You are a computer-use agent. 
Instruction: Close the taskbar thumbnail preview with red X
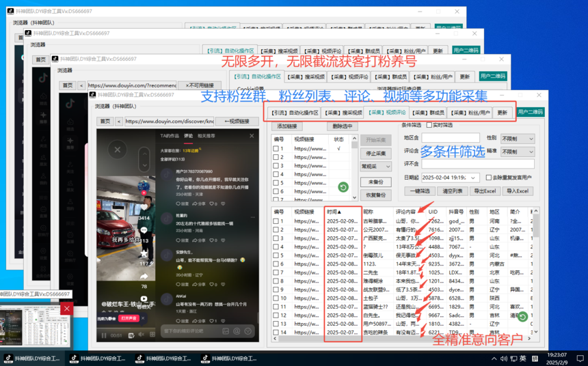coord(66,309)
